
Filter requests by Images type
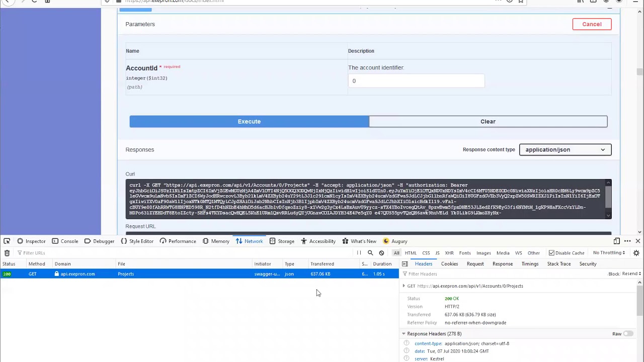(x=484, y=253)
